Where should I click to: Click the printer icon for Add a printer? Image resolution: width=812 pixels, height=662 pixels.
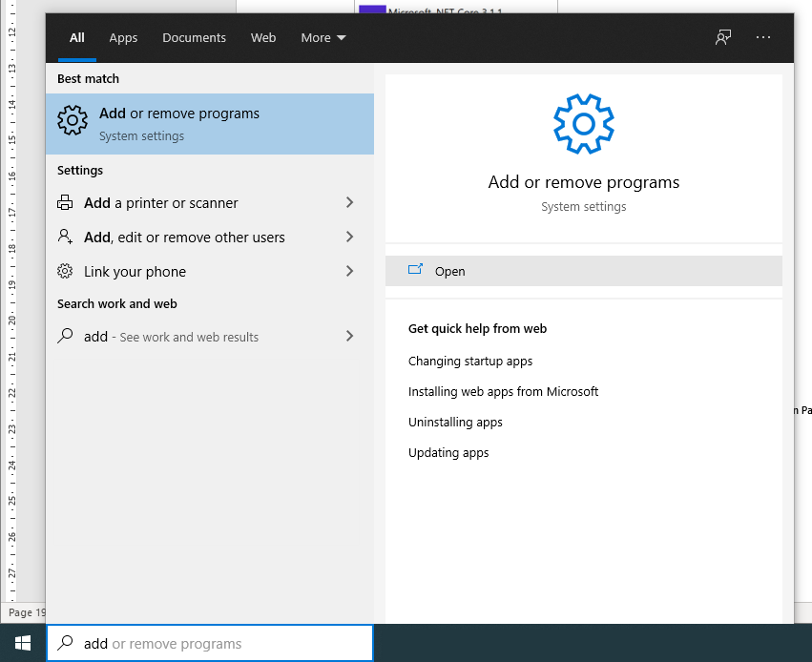point(65,202)
